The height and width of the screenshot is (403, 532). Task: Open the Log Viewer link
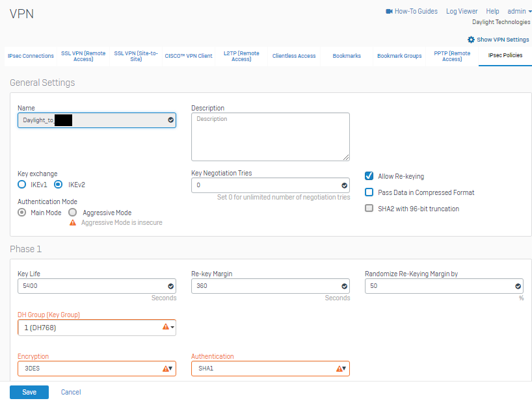coord(462,12)
